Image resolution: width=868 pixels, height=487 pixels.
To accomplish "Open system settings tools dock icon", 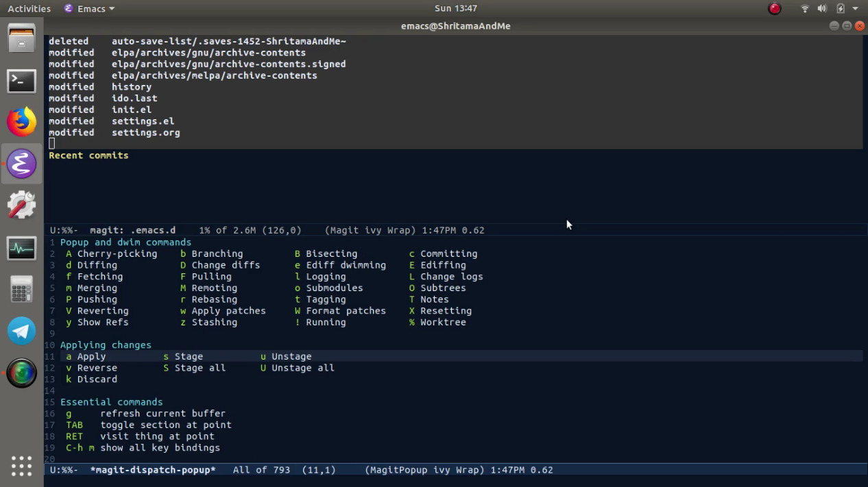I will 21,205.
